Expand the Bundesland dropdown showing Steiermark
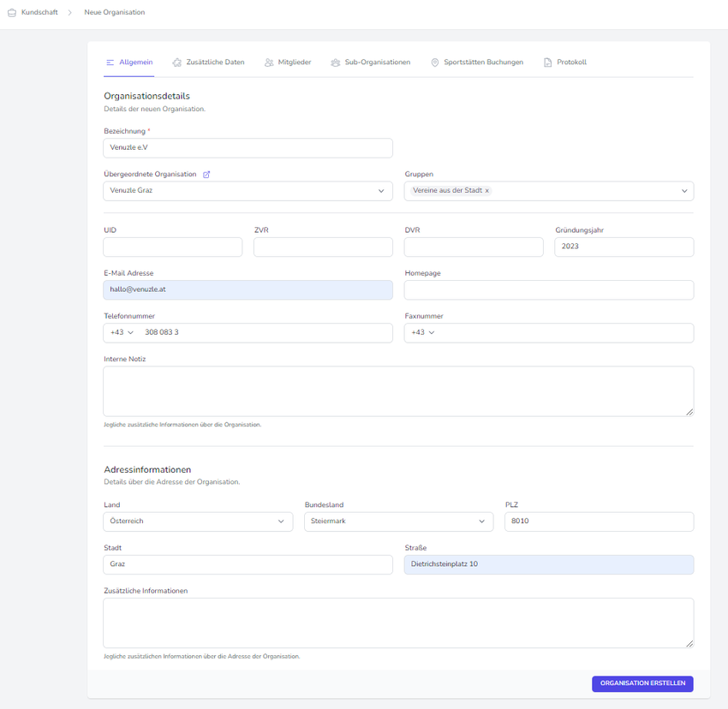 481,521
